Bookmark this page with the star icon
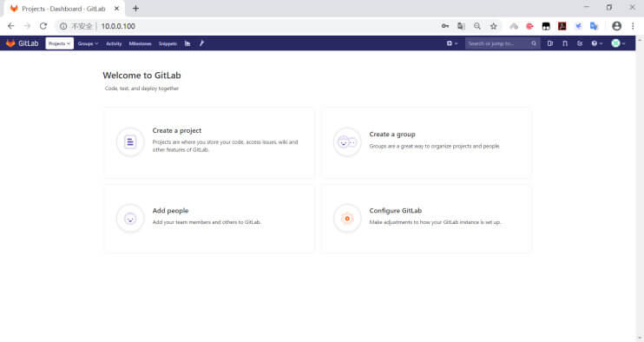 click(493, 26)
